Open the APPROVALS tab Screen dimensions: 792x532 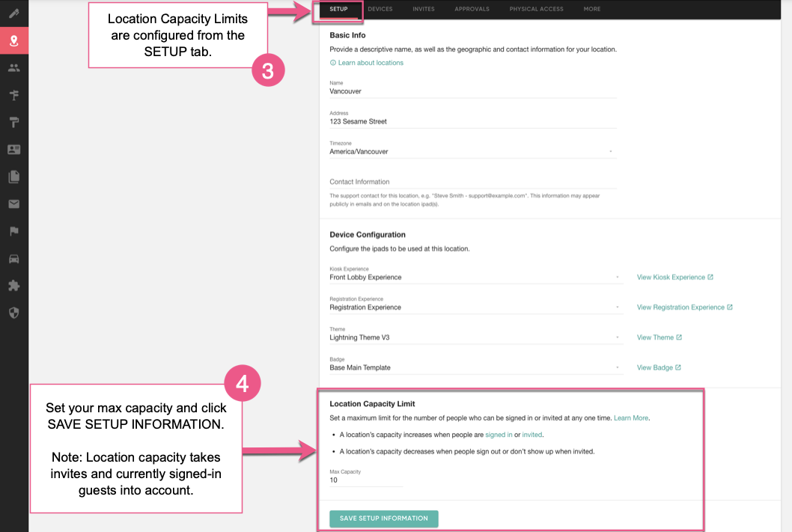tap(472, 9)
